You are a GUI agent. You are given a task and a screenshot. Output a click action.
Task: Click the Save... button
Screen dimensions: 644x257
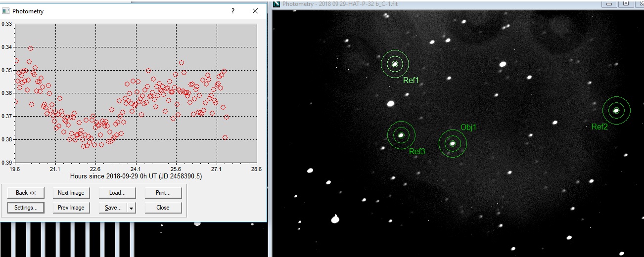(x=113, y=208)
